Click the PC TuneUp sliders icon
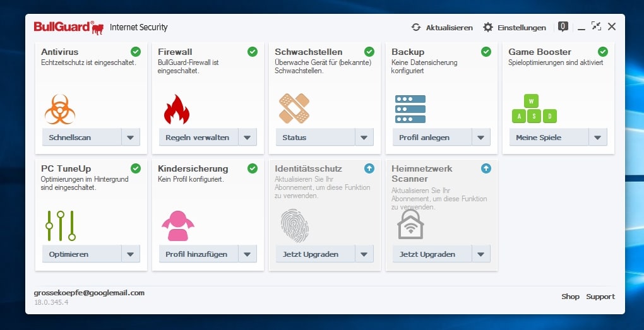 pos(61,226)
